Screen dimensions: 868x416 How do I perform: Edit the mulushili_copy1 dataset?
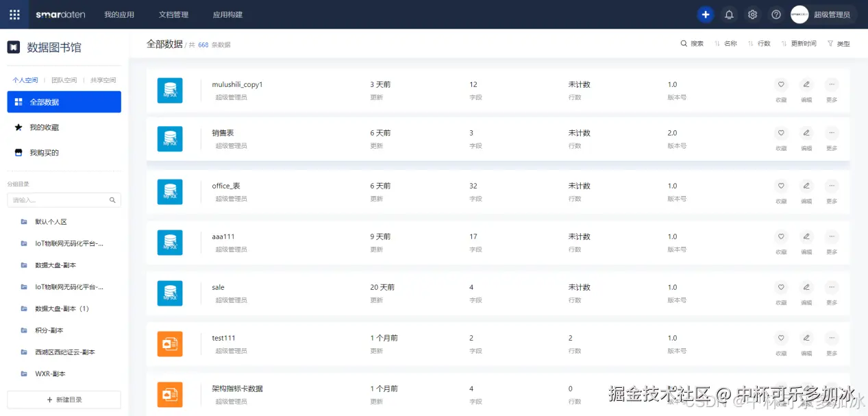[806, 85]
